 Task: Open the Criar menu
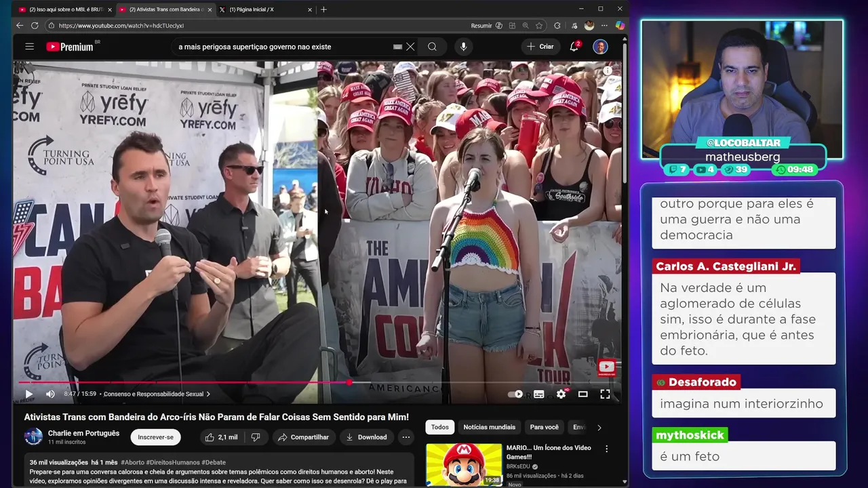(x=540, y=47)
